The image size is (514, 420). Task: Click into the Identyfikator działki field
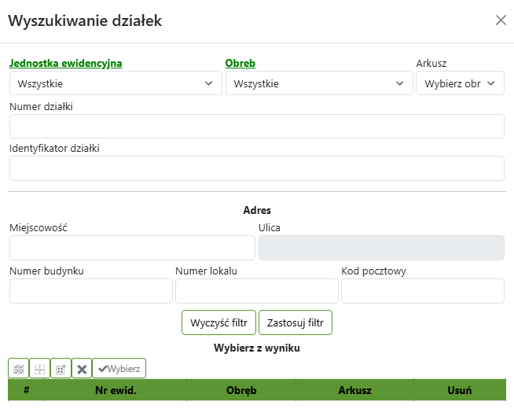coord(256,168)
